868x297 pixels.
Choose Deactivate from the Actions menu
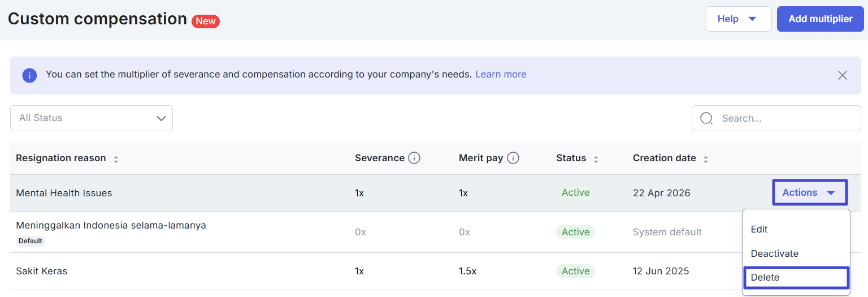tap(774, 253)
